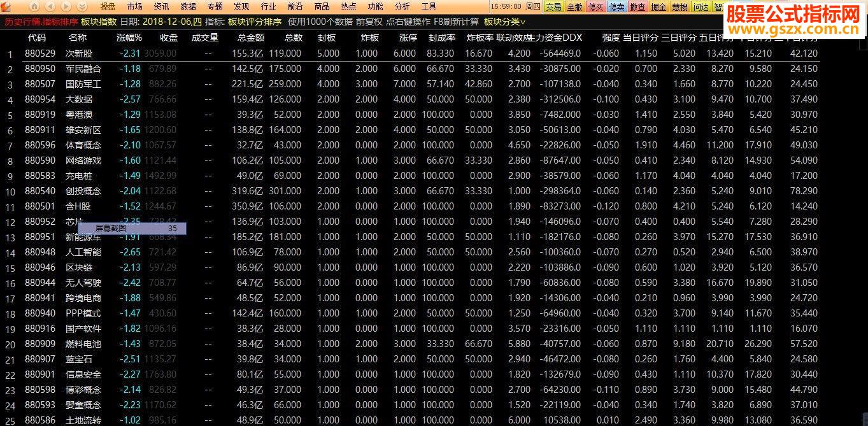The height and width of the screenshot is (426, 868).
Task: Open the 前沿 menu
Action: (x=295, y=6)
